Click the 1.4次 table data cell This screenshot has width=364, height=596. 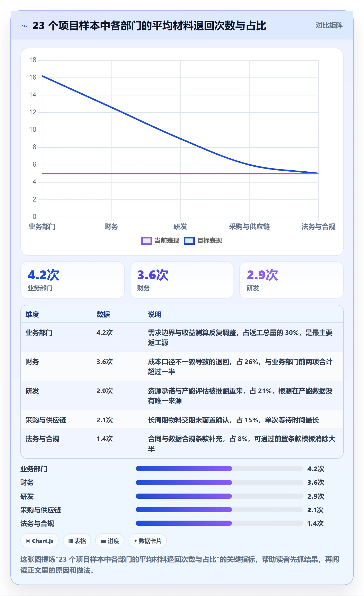click(x=105, y=439)
